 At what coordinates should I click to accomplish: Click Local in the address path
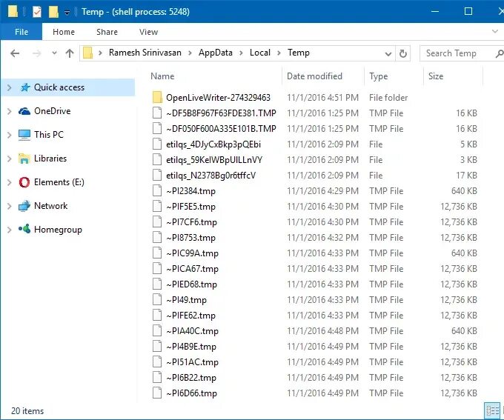[260, 53]
